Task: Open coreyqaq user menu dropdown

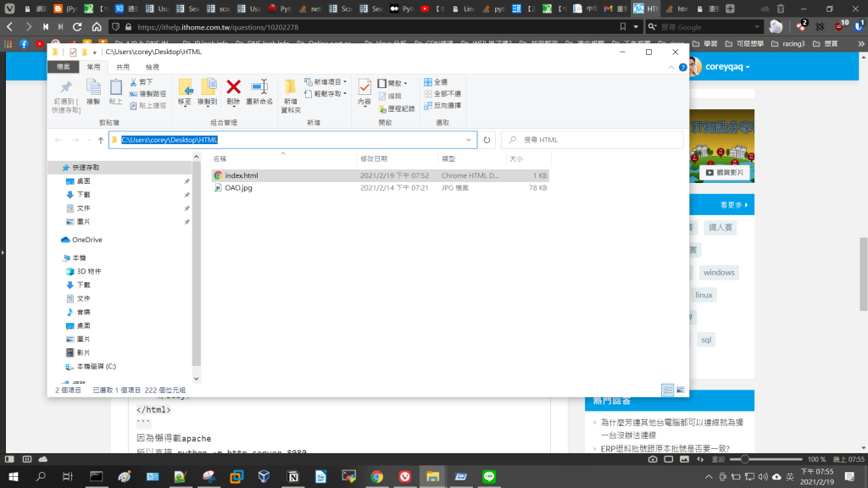Action: (x=727, y=66)
